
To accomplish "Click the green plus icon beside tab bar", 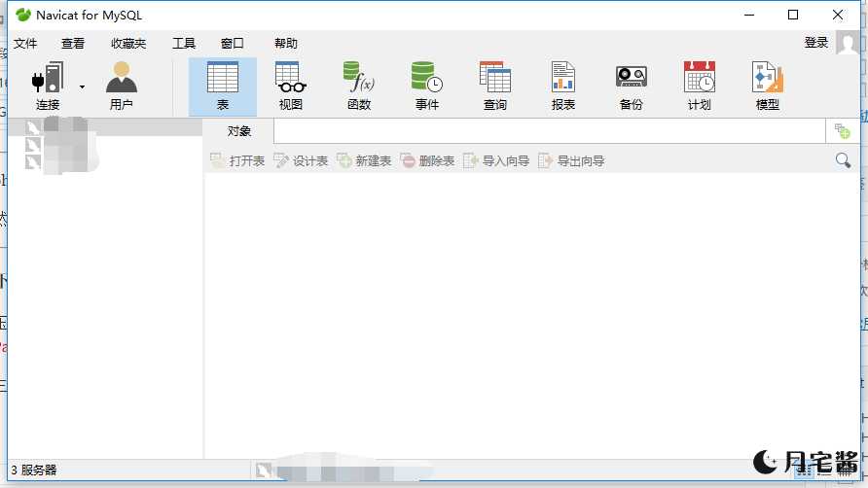I will (x=842, y=131).
